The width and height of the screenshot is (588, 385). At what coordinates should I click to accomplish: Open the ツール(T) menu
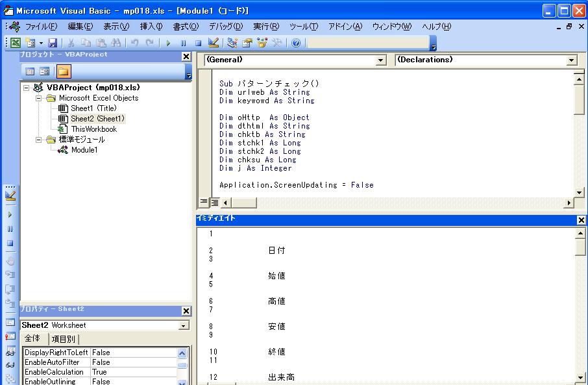(303, 27)
